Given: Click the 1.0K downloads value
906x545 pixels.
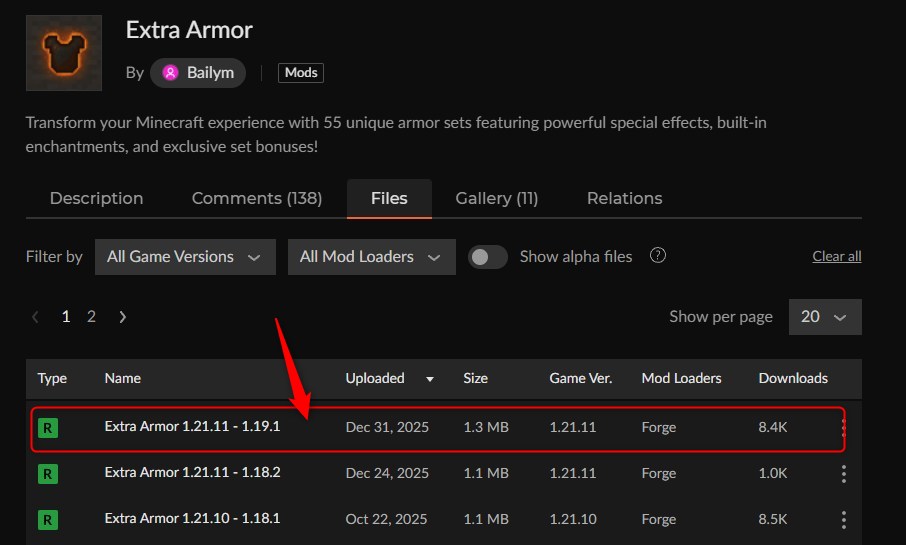Looking at the screenshot, I should [773, 473].
